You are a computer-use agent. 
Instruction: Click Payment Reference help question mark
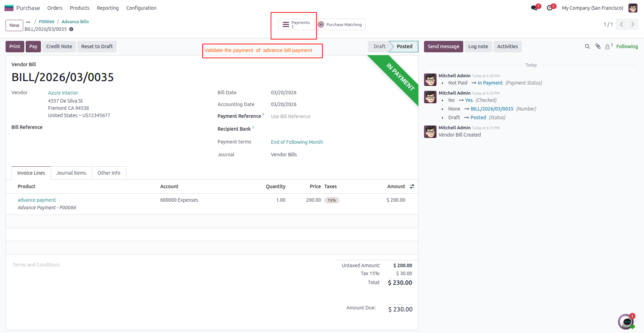(x=263, y=115)
